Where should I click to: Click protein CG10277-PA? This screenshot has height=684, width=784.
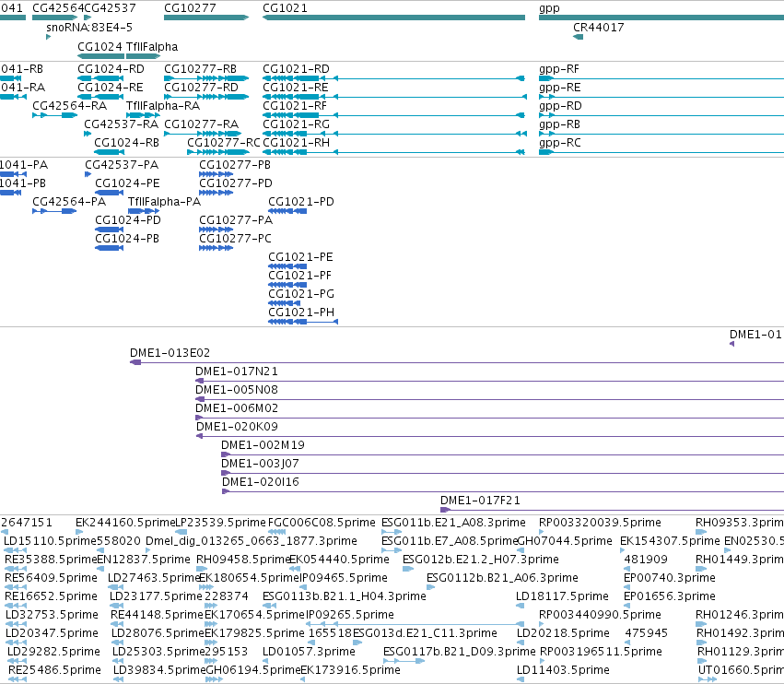(x=236, y=220)
